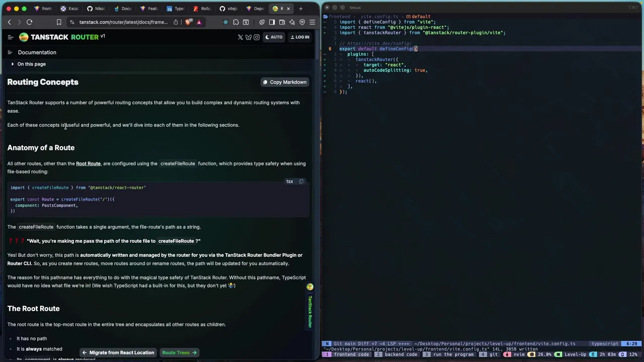Click the Anatomy of a Route heading
Screen dimensions: 644x362
point(41,148)
